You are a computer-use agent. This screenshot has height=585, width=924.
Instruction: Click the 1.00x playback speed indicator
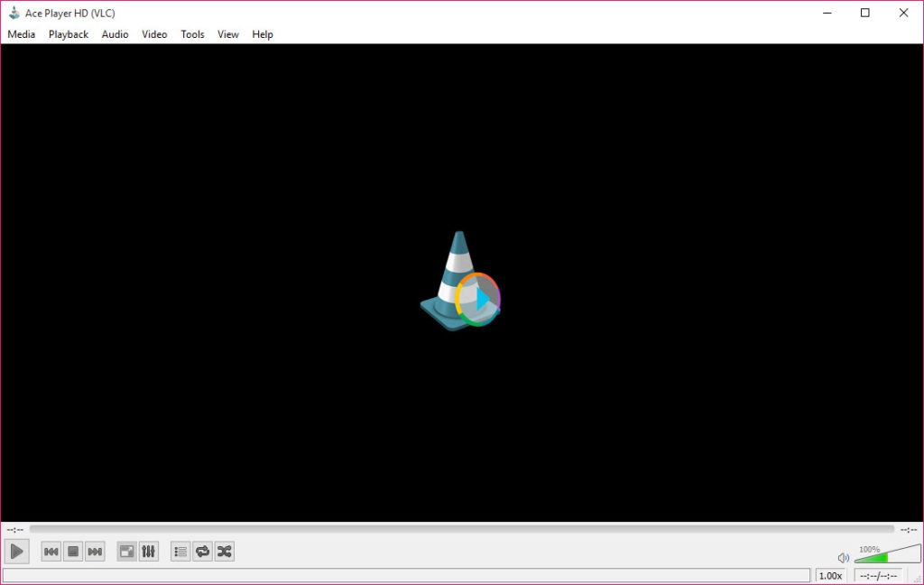(830, 576)
